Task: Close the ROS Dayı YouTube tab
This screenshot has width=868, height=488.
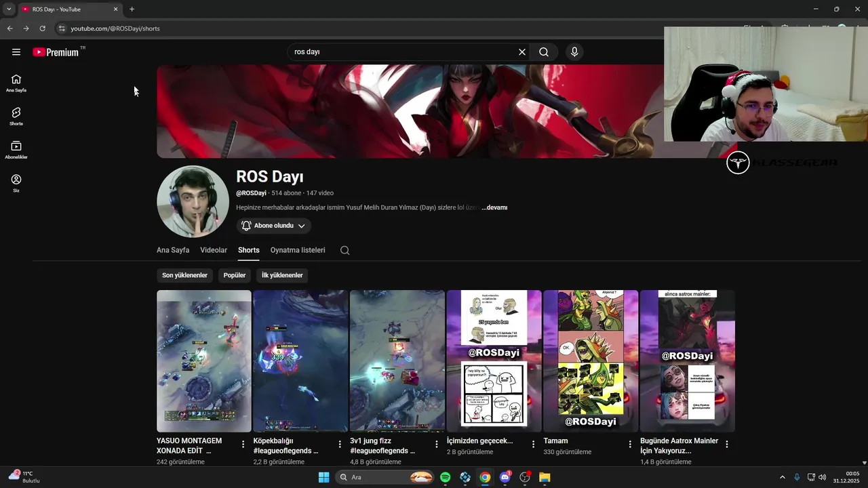Action: click(115, 9)
